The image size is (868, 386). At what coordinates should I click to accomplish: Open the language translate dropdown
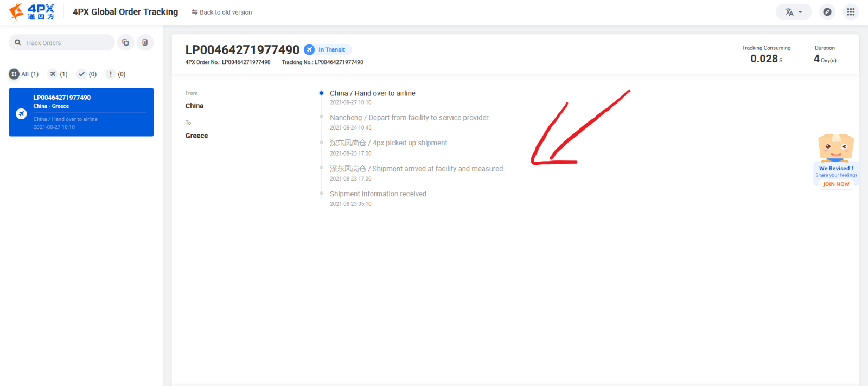point(794,12)
